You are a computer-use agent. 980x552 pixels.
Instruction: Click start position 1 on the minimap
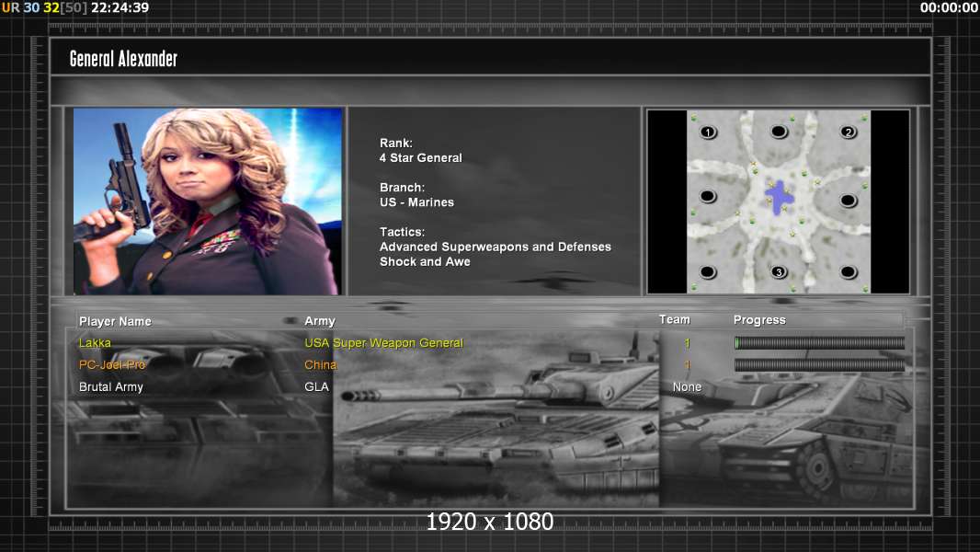tap(708, 132)
